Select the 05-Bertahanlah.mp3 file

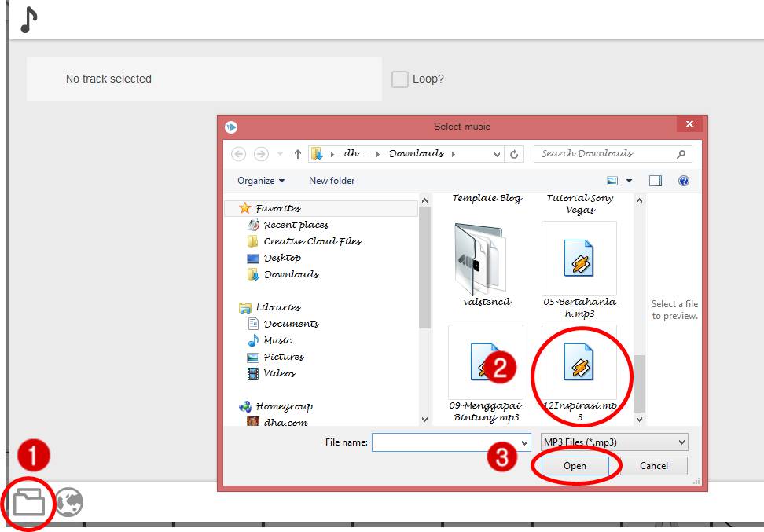click(x=579, y=259)
